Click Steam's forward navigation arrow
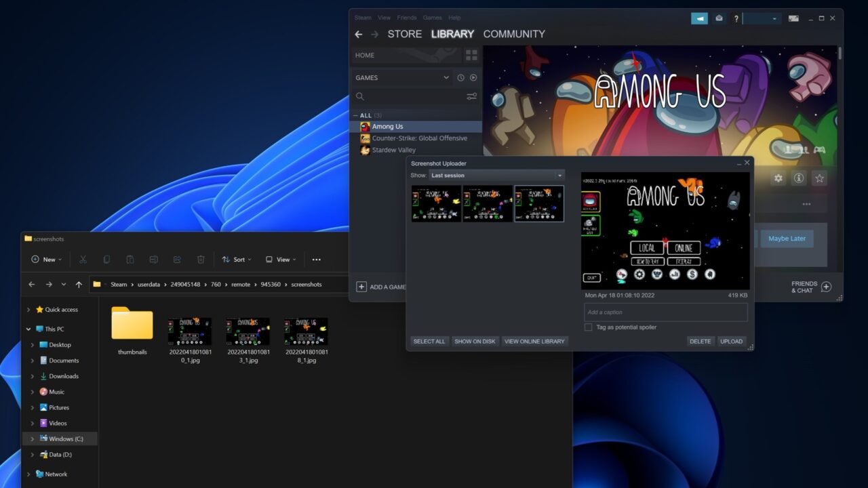The height and width of the screenshot is (488, 868). pyautogui.click(x=374, y=34)
